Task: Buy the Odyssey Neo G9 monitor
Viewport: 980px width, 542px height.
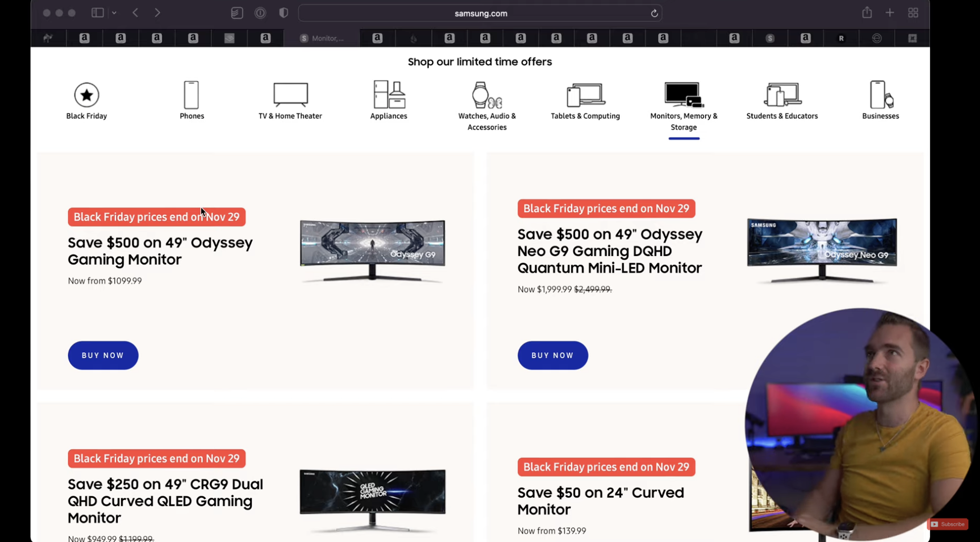Action: point(553,356)
